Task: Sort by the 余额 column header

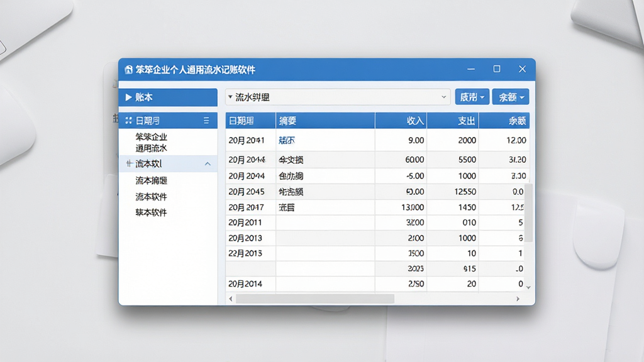Action: pyautogui.click(x=504, y=121)
